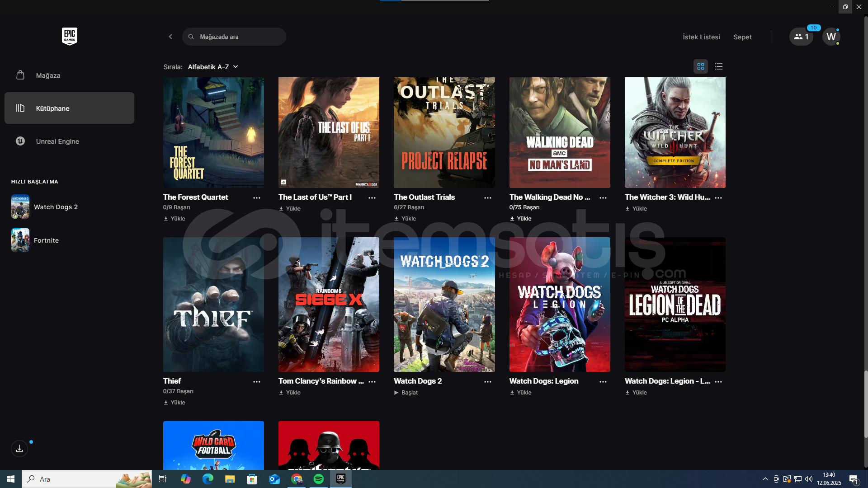The image size is (868, 488).
Task: Click Yükle under The Forest Quartet
Action: pos(175,219)
